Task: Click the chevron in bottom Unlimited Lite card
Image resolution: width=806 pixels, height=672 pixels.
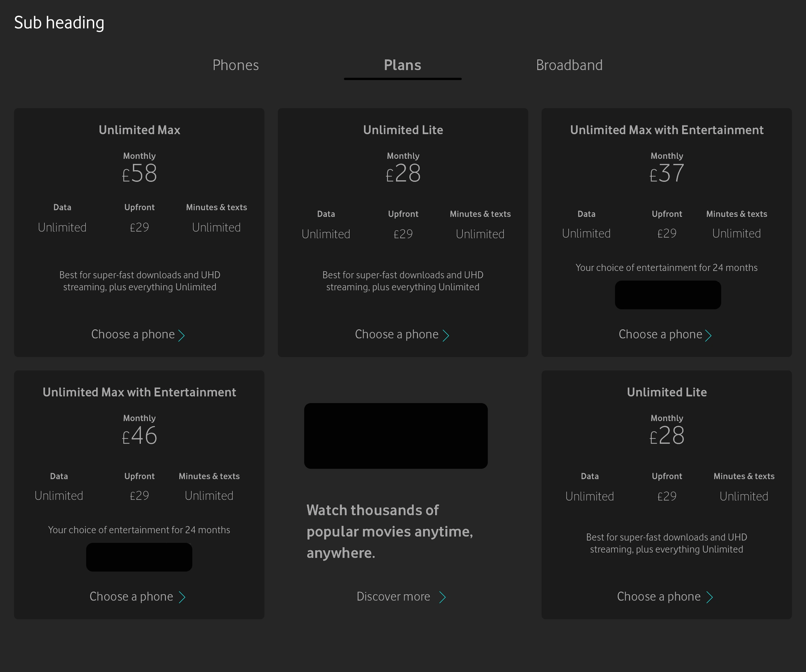Action: [x=710, y=597]
